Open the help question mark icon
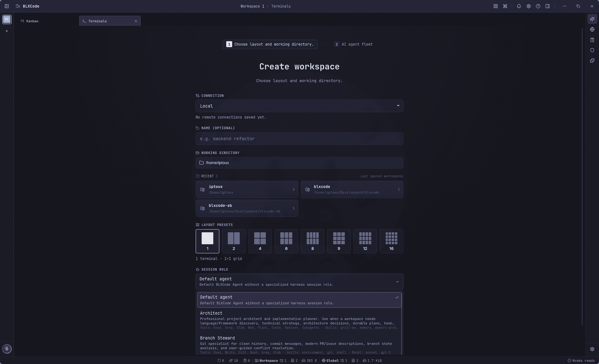The image size is (599, 364). pyautogui.click(x=538, y=6)
